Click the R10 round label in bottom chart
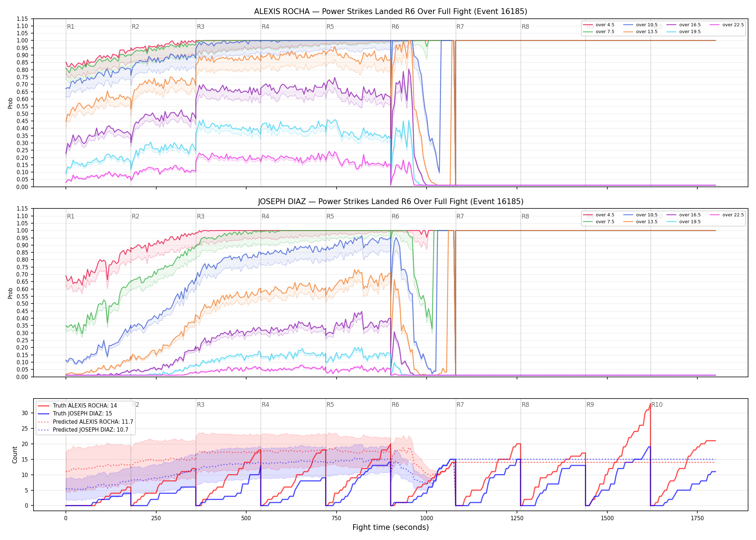The height and width of the screenshot is (540, 756). point(657,405)
